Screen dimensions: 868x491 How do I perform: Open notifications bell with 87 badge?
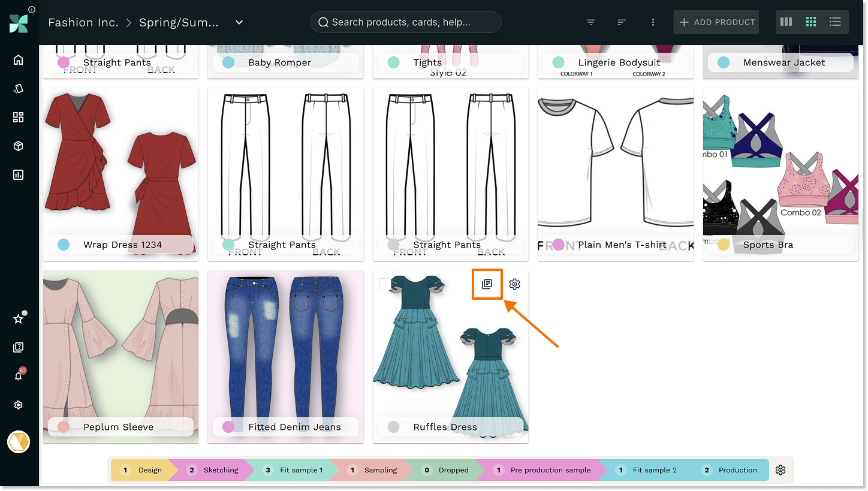(x=19, y=376)
